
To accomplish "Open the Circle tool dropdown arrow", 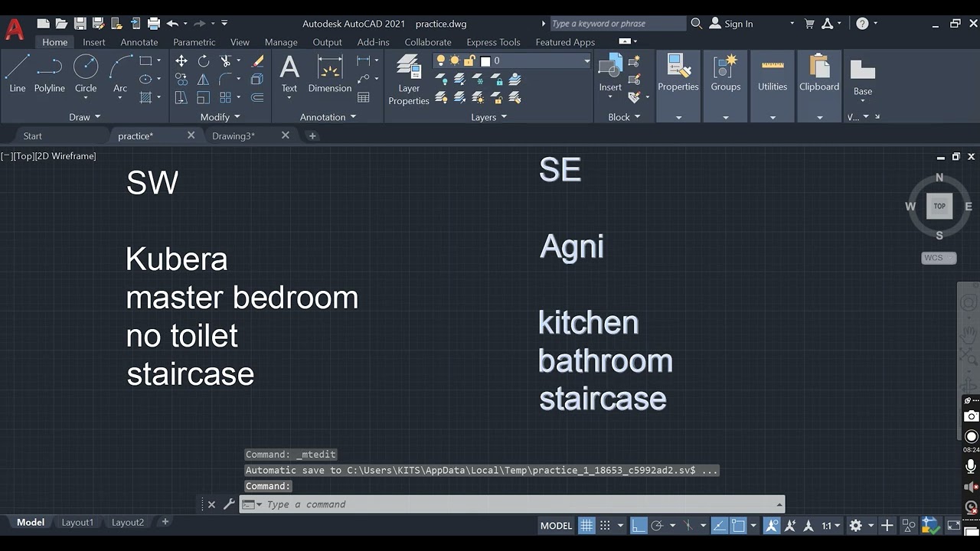I will (x=86, y=99).
